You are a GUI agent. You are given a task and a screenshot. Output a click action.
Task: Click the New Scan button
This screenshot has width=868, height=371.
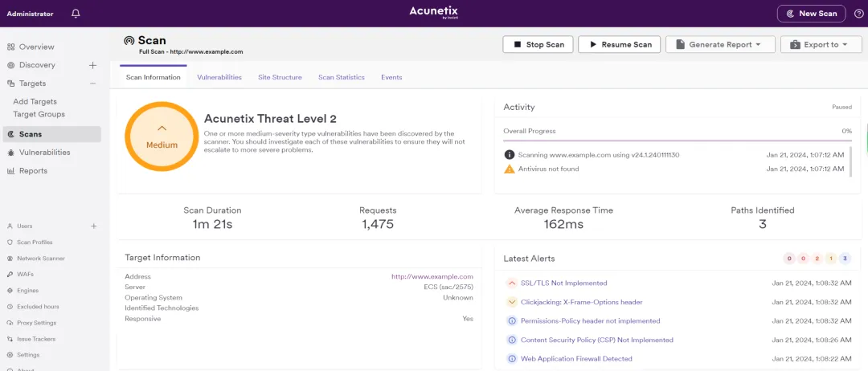pos(812,14)
